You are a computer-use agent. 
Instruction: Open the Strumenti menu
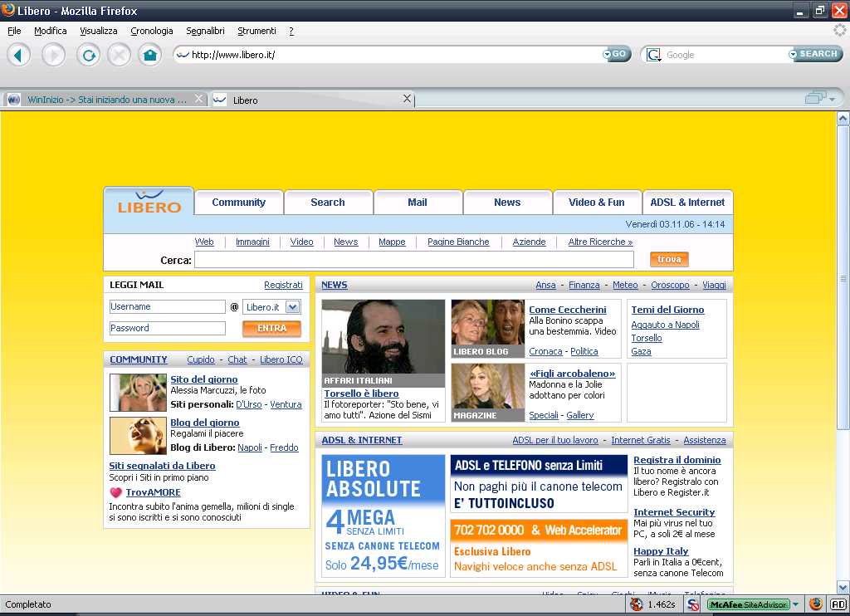coord(256,31)
